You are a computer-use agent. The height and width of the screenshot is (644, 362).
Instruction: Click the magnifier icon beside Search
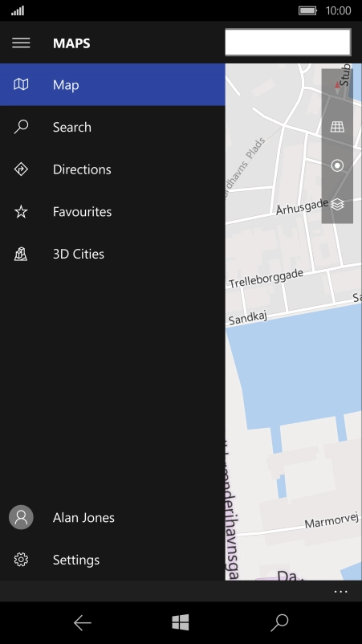pyautogui.click(x=21, y=127)
